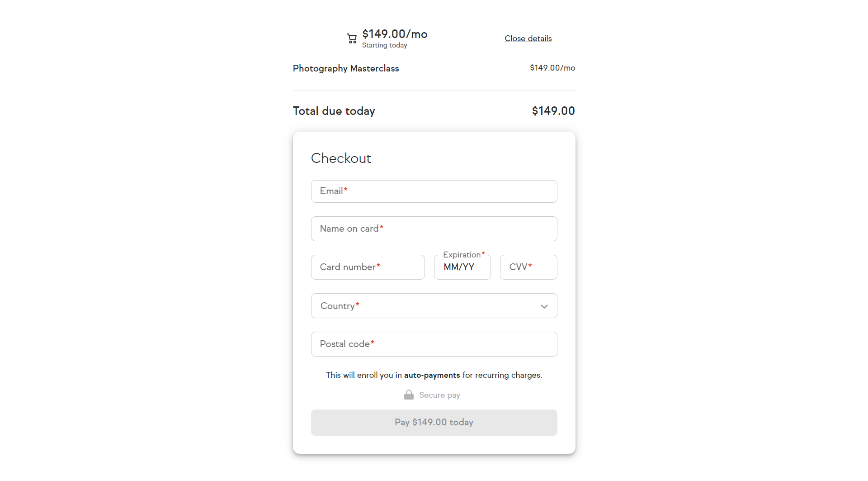
Task: Click the Total due today label
Action: pyautogui.click(x=334, y=111)
